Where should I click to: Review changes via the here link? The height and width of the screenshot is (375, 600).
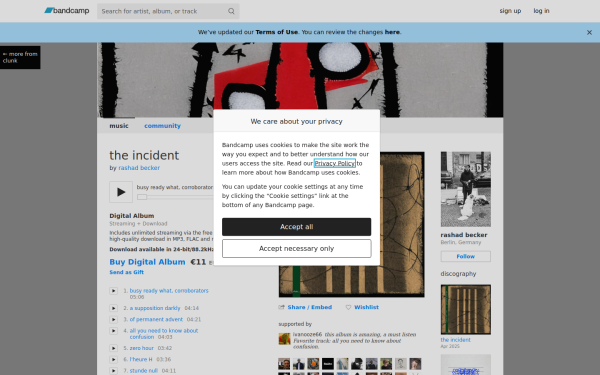click(392, 32)
